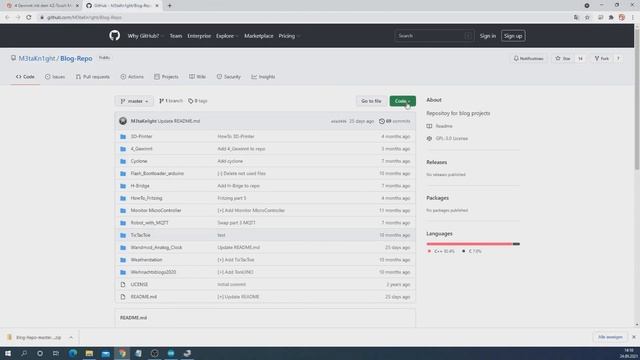Screen dimensions: 640x360
Task: Open the LICENSE file
Action: 139,284
